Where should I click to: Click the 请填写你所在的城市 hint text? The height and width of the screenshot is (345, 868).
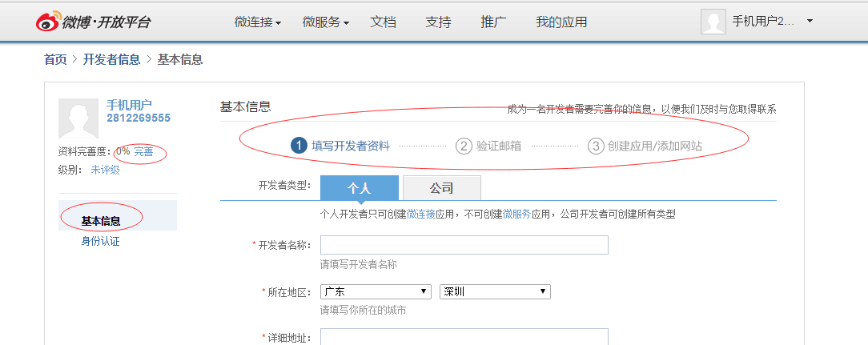364,310
